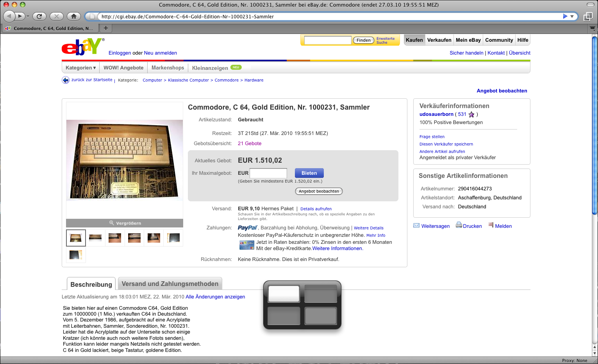This screenshot has width=598, height=364.
Task: Go forward with the browser forward arrow
Action: click(x=20, y=16)
